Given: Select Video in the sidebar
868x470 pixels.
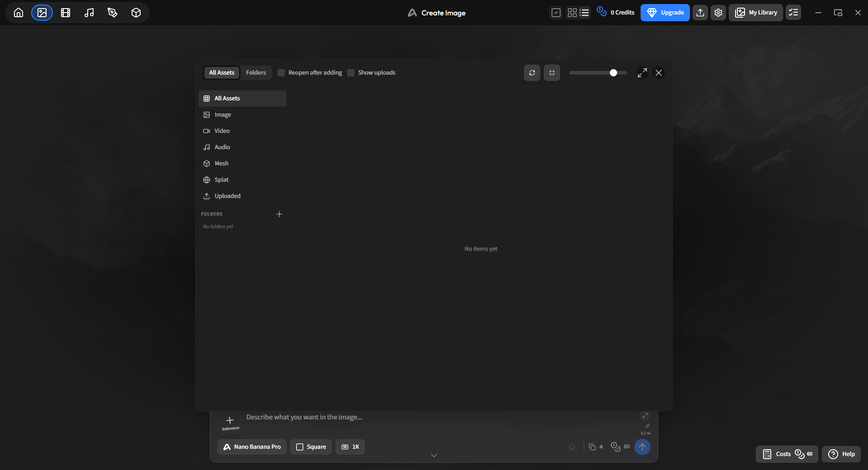Looking at the screenshot, I should coord(242,131).
